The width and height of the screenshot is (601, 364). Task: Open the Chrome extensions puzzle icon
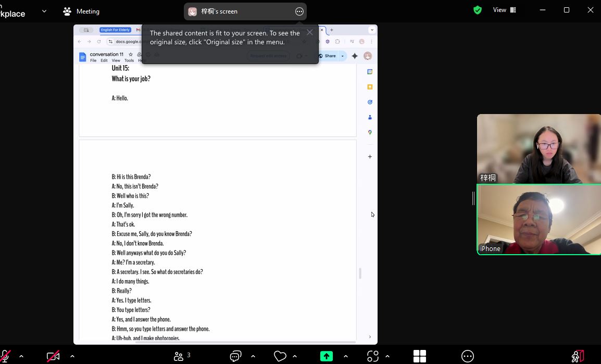click(337, 41)
